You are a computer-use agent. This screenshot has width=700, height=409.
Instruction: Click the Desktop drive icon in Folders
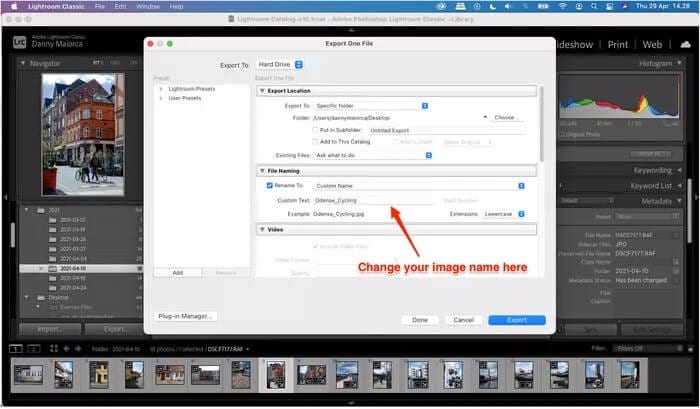(41, 297)
